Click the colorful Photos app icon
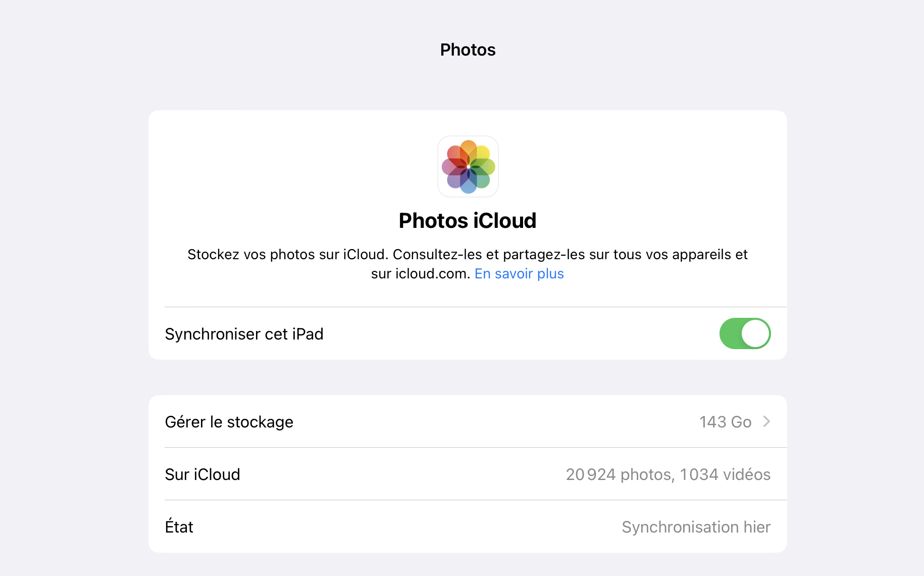 click(x=468, y=166)
